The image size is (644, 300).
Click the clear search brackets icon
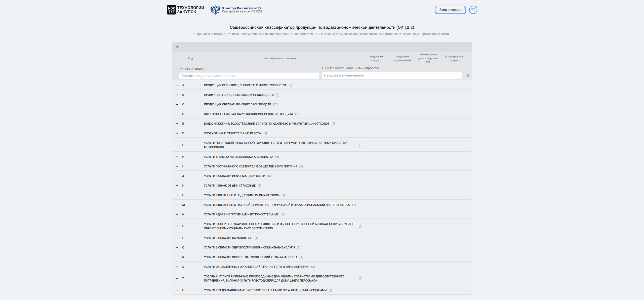(468, 75)
